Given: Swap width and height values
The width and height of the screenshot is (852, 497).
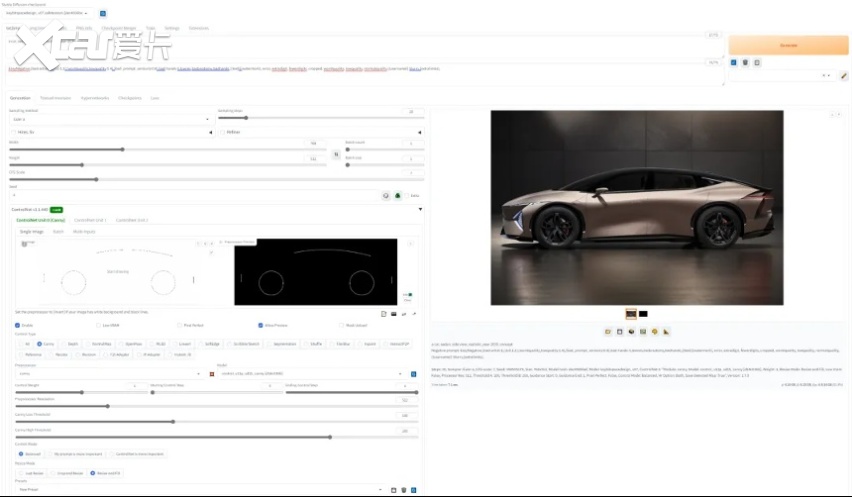Looking at the screenshot, I should pyautogui.click(x=335, y=153).
